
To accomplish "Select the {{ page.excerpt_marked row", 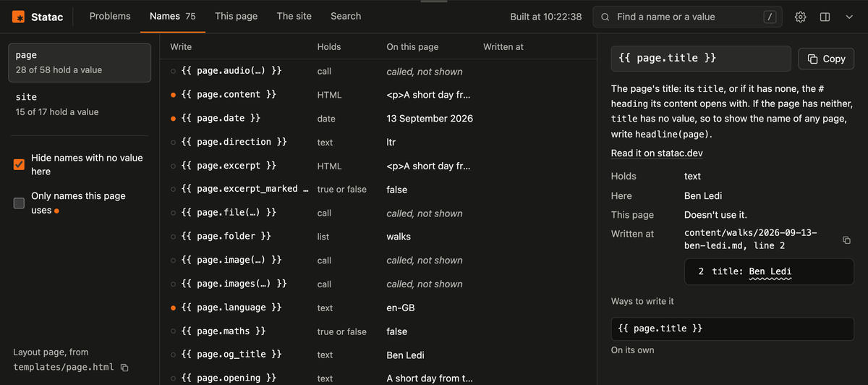I will pos(378,189).
